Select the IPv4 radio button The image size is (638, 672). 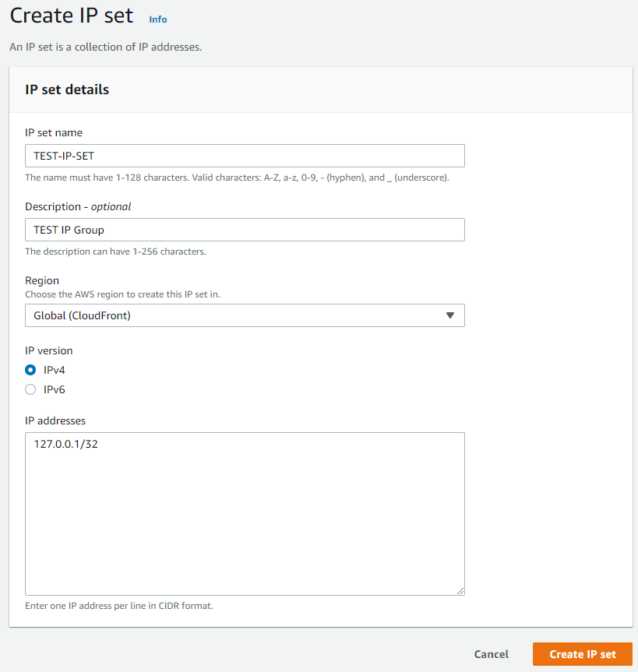click(x=30, y=370)
